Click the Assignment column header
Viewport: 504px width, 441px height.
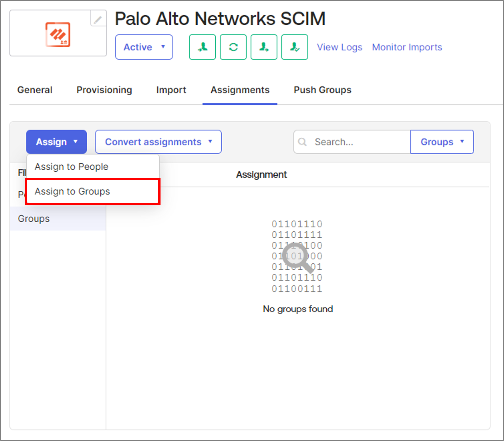pos(262,175)
